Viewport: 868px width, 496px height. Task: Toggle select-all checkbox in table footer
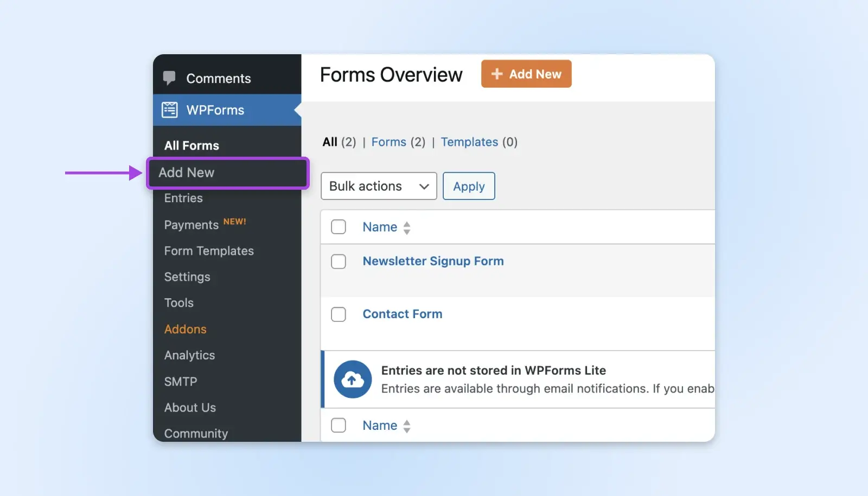click(x=339, y=426)
